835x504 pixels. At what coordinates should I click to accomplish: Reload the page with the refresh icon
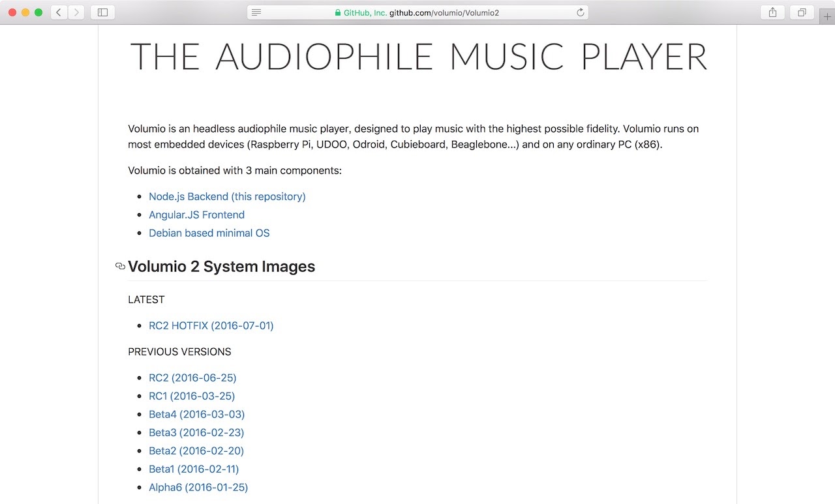click(580, 12)
